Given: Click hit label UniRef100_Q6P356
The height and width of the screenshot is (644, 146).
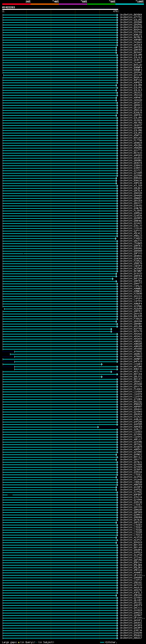Looking at the screenshot, I should pos(131,560).
